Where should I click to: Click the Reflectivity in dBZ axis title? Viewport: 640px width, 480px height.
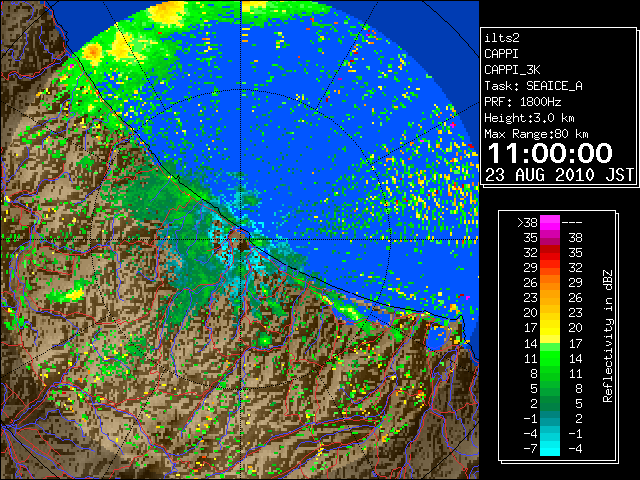(608, 336)
